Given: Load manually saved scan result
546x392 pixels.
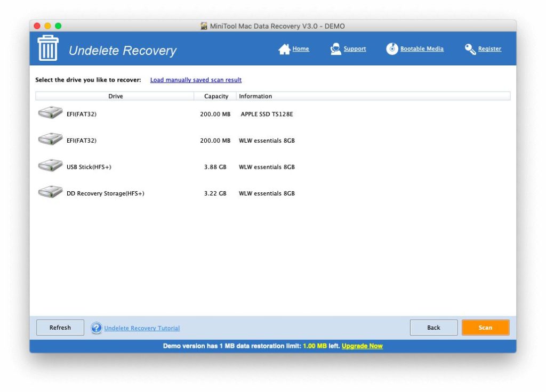Looking at the screenshot, I should pyautogui.click(x=196, y=80).
